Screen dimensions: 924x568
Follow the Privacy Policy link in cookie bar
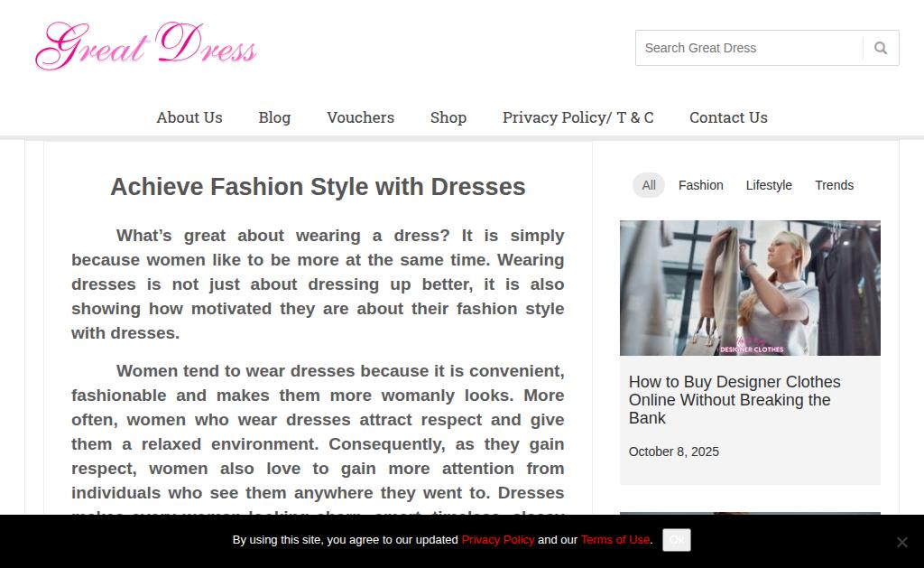coord(498,540)
